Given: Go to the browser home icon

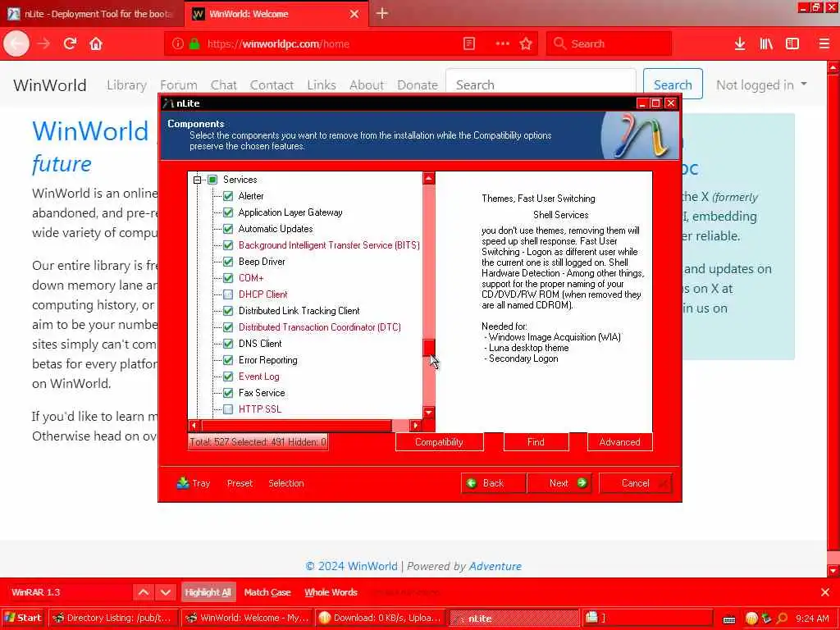Looking at the screenshot, I should pos(96,43).
